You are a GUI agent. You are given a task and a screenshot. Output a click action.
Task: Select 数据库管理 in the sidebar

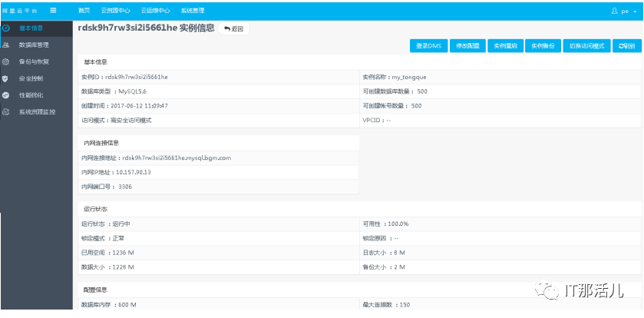tap(34, 45)
